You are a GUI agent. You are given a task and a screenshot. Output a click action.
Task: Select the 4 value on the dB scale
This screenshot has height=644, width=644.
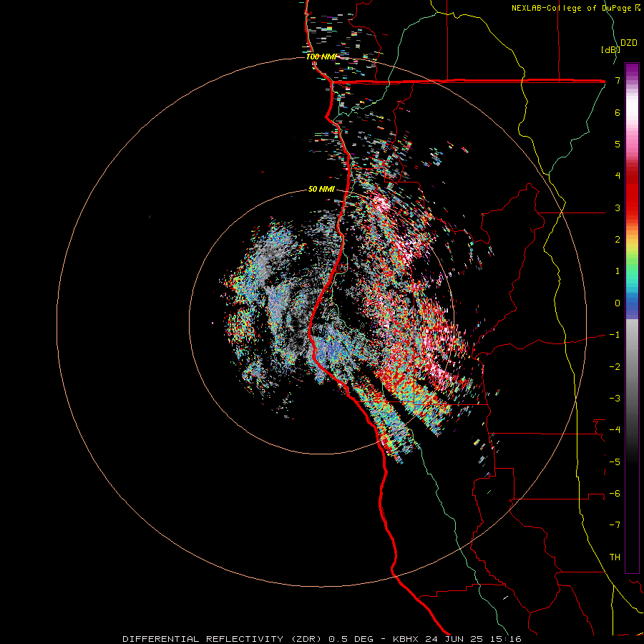point(618,176)
